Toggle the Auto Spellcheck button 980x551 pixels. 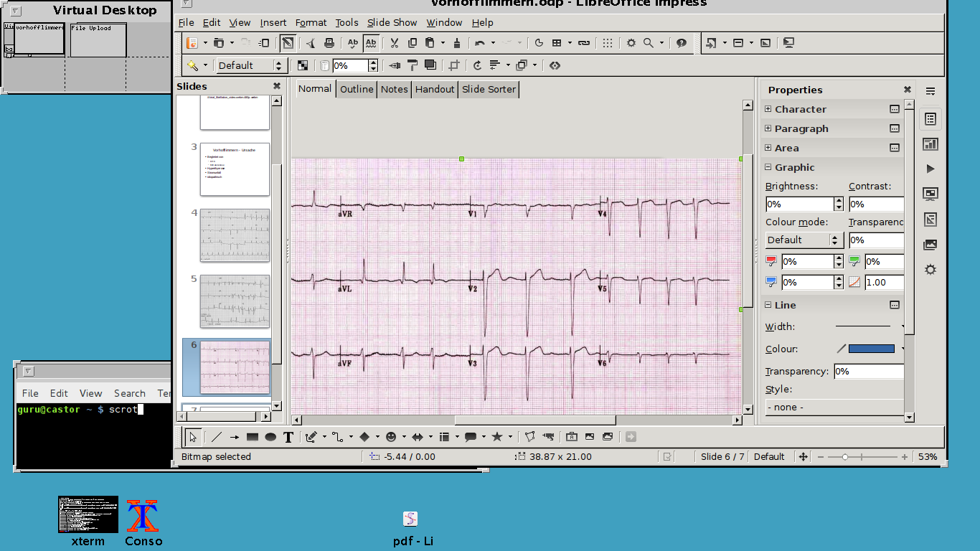pos(371,43)
